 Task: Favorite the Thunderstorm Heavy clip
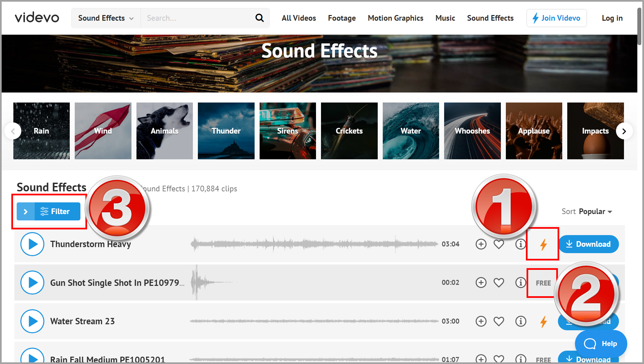(499, 244)
